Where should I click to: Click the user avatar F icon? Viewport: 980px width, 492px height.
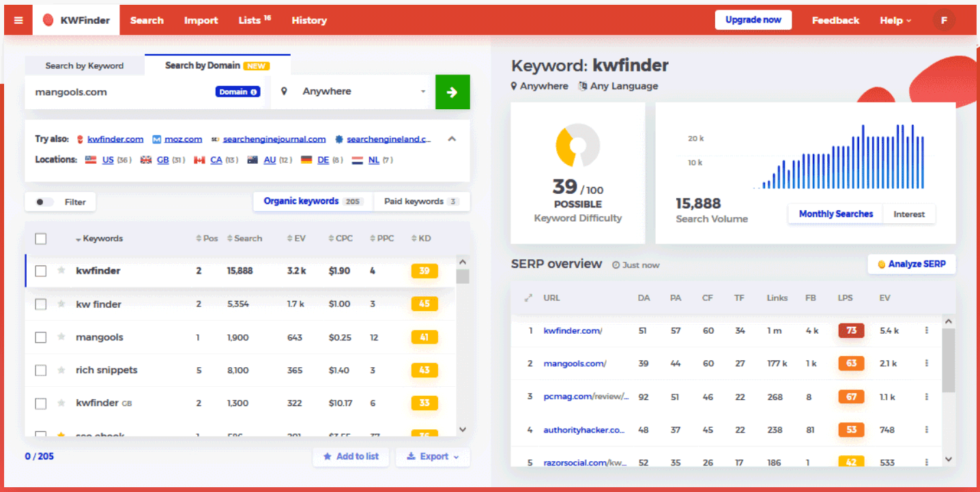pos(944,20)
